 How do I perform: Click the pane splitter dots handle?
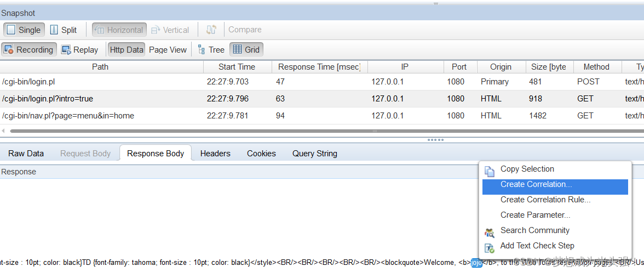coord(435,140)
